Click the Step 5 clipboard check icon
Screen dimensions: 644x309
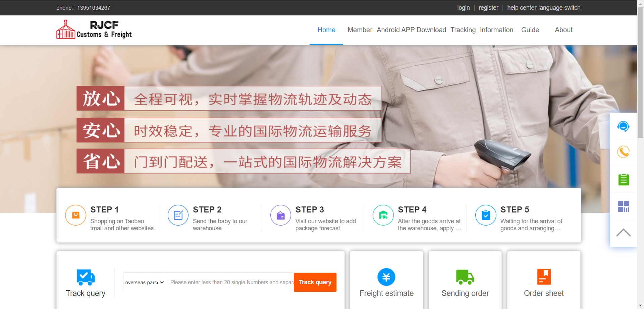pyautogui.click(x=486, y=215)
